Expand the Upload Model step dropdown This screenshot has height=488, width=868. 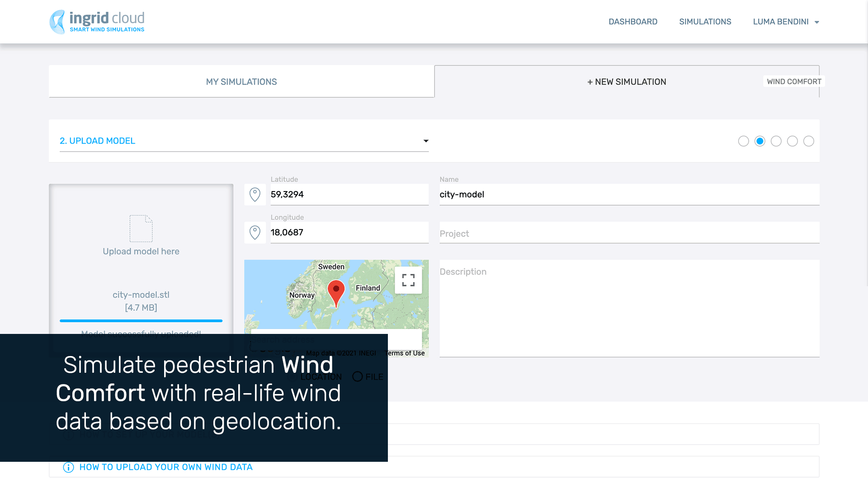pyautogui.click(x=244, y=141)
